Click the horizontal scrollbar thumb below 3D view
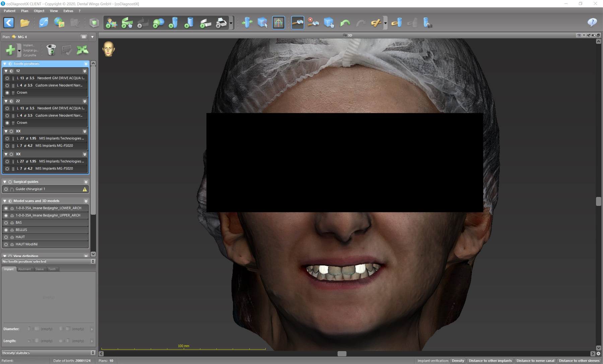Image resolution: width=603 pixels, height=364 pixels. [342, 354]
